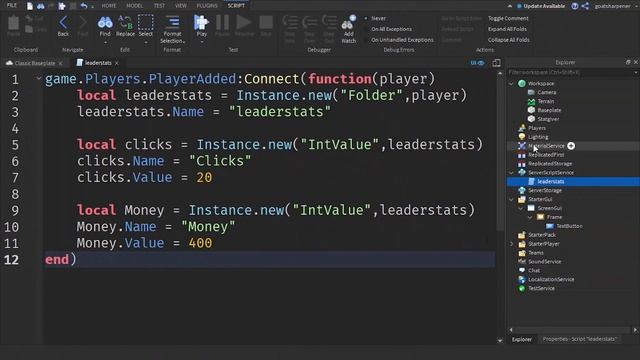Select SoundService in Explorer

[x=544, y=262]
